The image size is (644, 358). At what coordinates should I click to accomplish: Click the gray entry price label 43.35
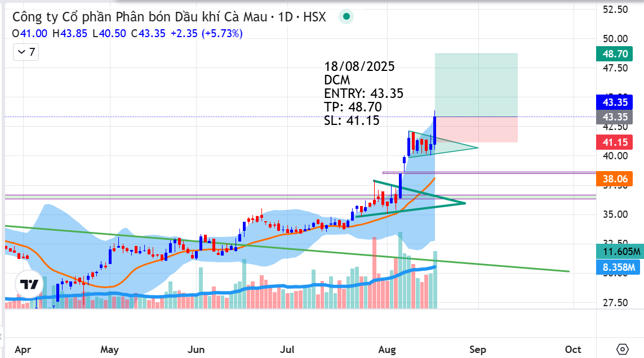click(615, 117)
